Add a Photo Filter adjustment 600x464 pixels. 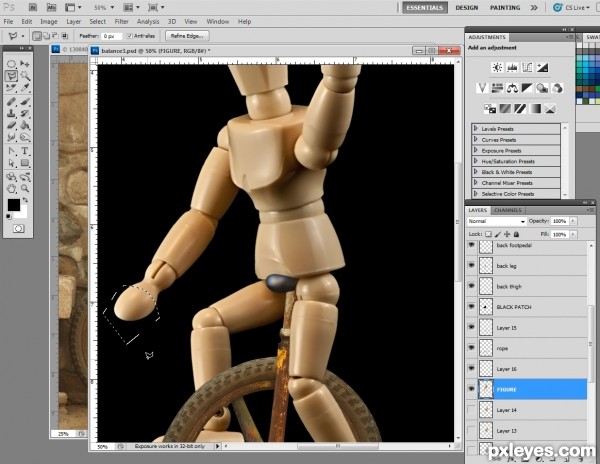pyautogui.click(x=542, y=88)
